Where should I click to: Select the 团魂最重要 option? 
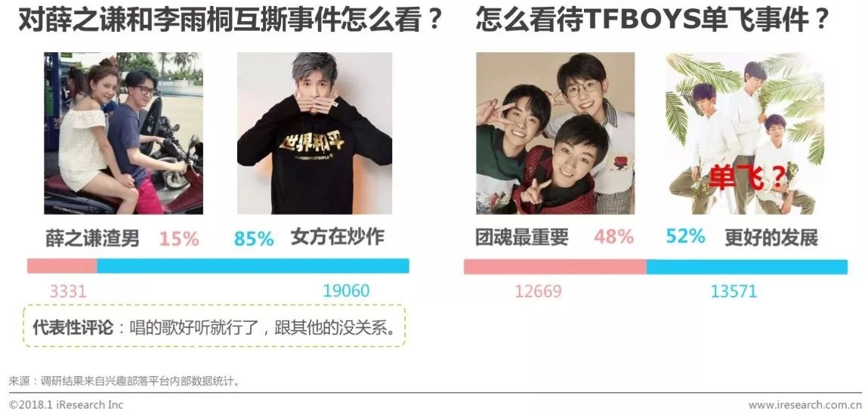[x=522, y=237]
